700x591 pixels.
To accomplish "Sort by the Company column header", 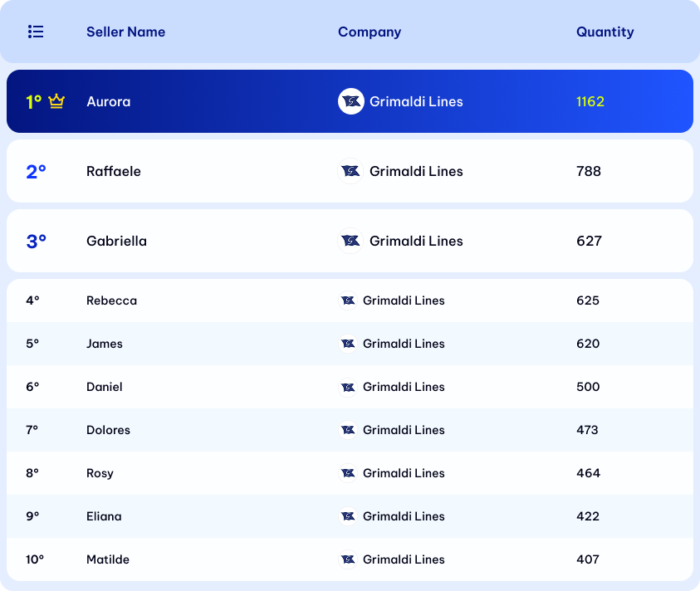I will [370, 32].
